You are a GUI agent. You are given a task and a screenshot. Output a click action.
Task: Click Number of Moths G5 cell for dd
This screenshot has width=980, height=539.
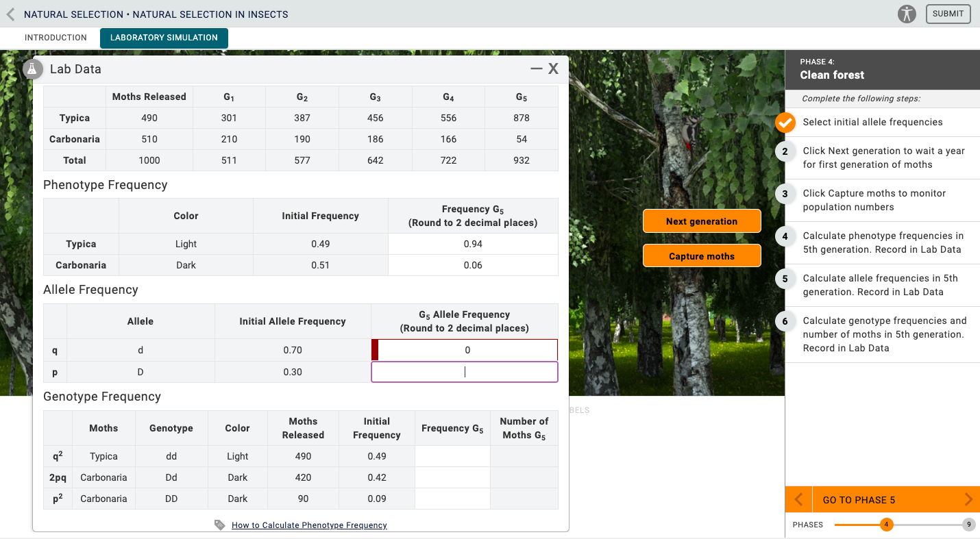524,456
